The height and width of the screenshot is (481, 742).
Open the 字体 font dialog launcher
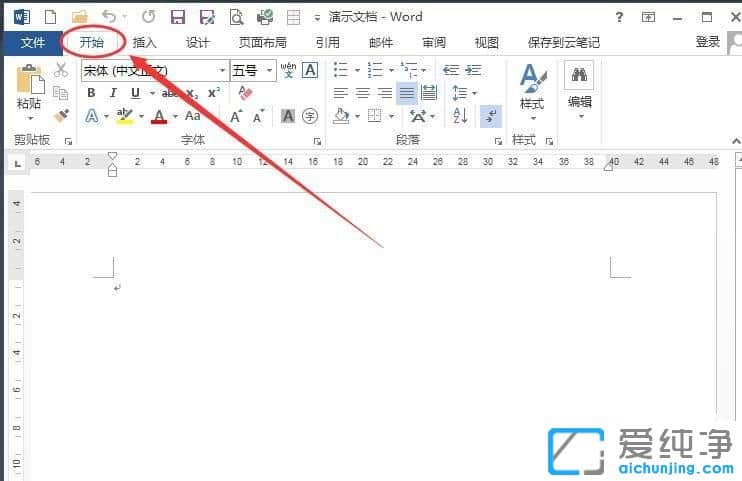(318, 141)
